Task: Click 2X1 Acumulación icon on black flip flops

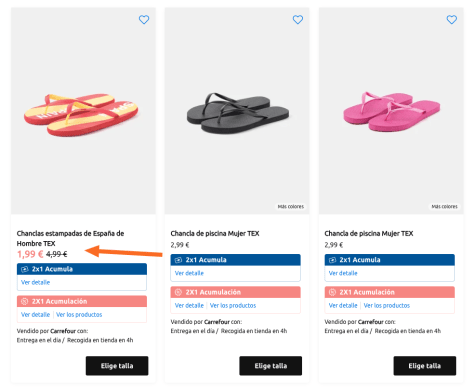Action: (178, 292)
